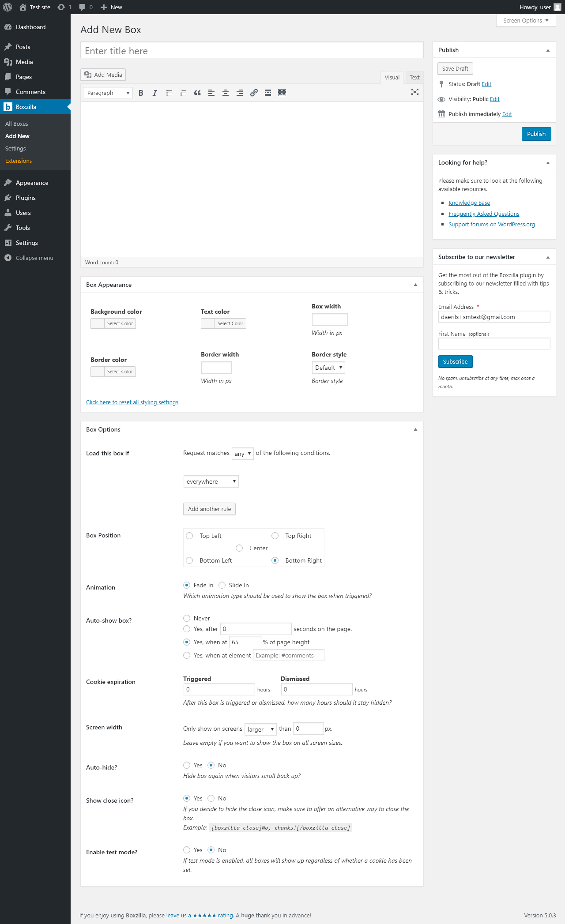565x924 pixels.
Task: Select the Center box position
Action: pyautogui.click(x=239, y=548)
